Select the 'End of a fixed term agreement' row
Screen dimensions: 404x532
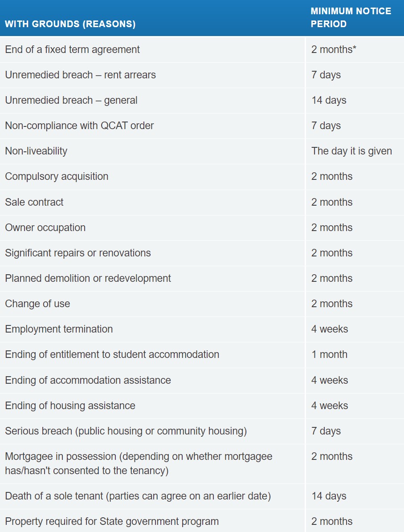pos(202,49)
